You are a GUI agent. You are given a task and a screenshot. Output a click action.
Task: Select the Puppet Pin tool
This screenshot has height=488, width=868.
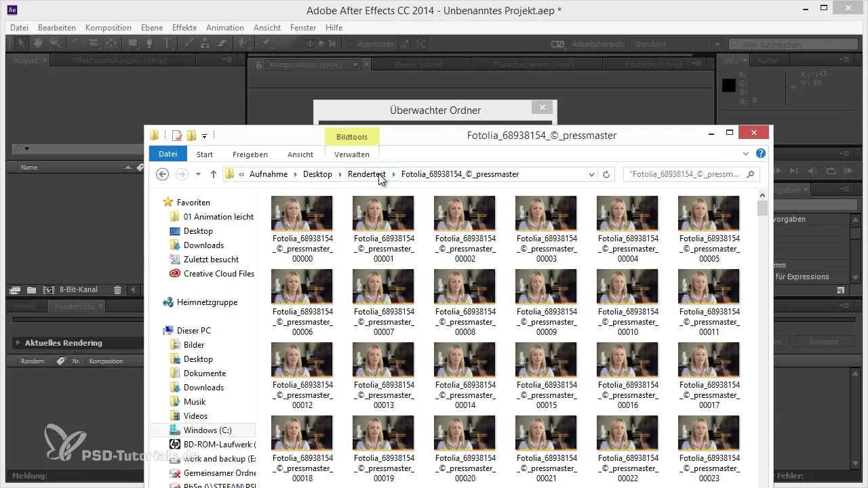click(x=267, y=43)
